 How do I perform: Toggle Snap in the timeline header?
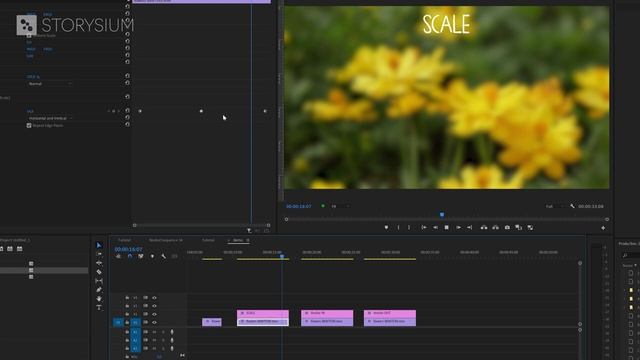pos(130,256)
